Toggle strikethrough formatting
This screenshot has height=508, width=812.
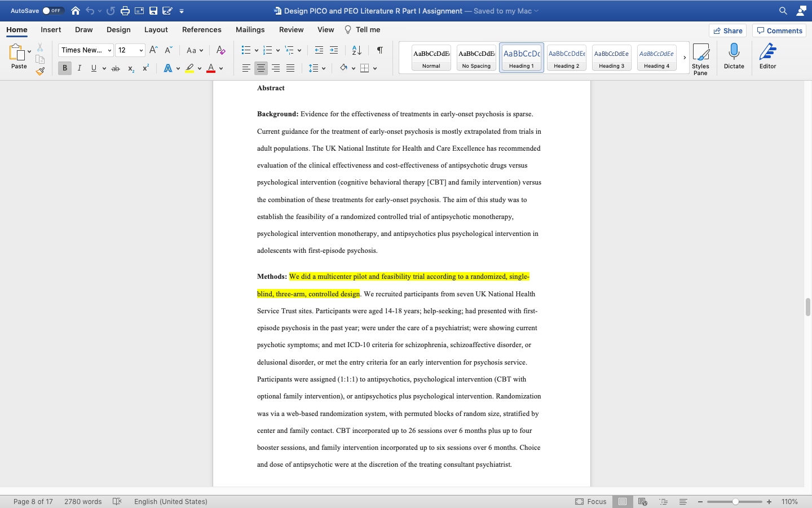point(116,68)
